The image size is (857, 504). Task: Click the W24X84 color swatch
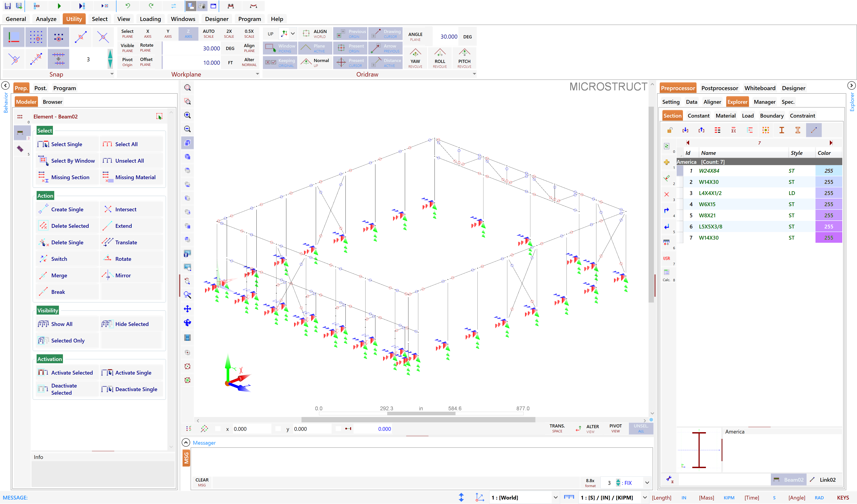(828, 171)
